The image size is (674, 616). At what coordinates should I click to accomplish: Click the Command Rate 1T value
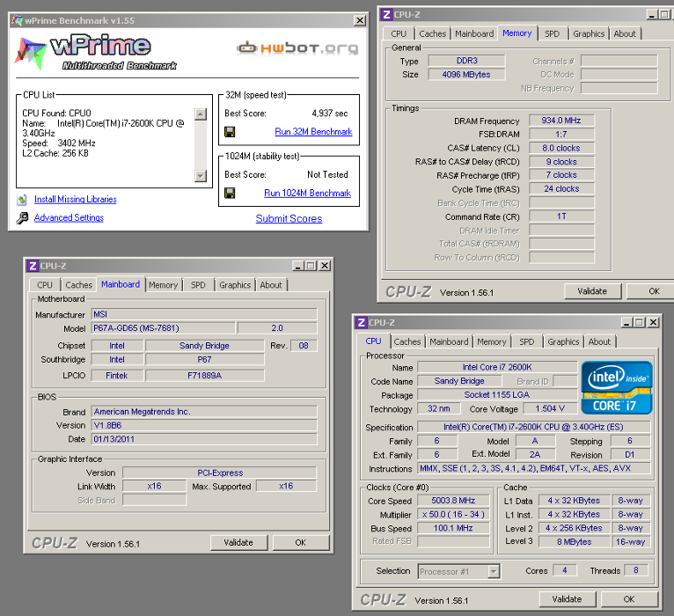(x=561, y=216)
